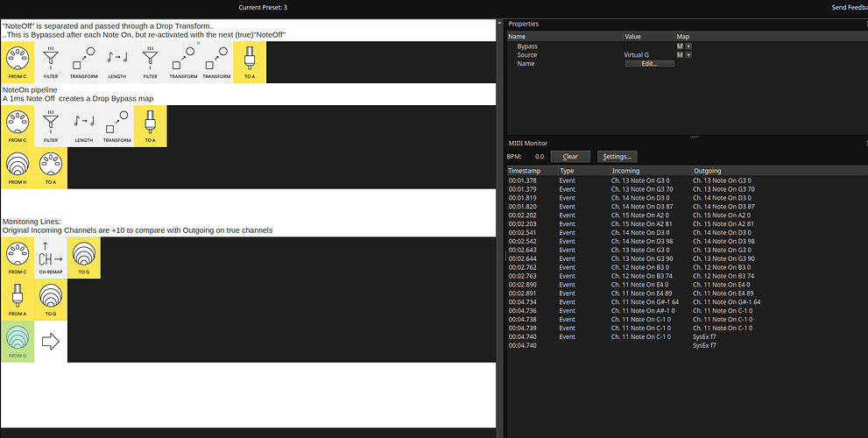This screenshot has height=438, width=868.
Task: Select the FROM G virtual input
Action: (x=18, y=342)
